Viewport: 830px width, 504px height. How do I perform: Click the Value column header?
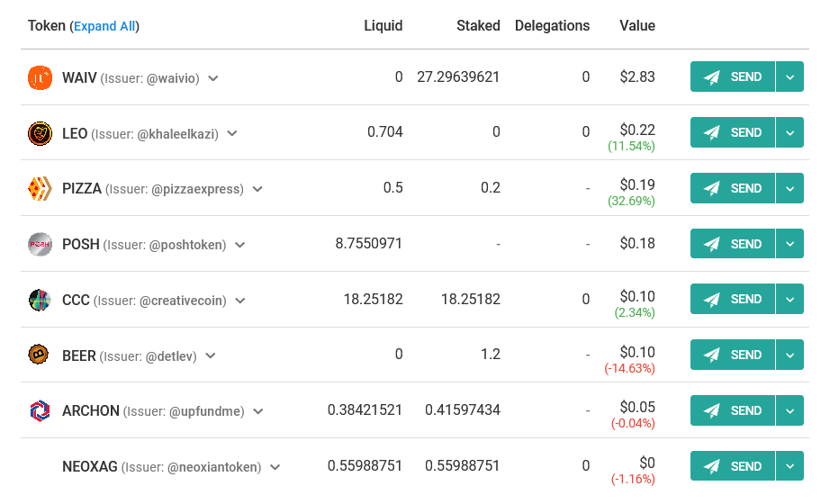[636, 26]
